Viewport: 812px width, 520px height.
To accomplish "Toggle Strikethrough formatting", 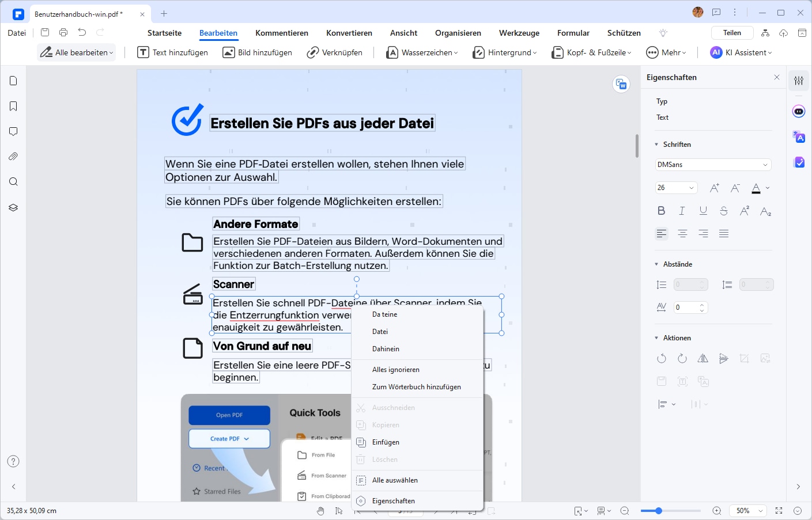I will coord(724,211).
